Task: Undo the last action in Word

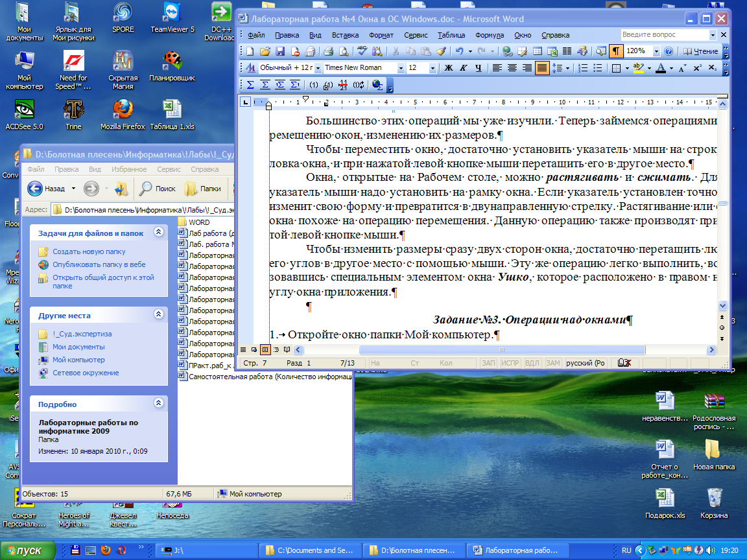Action: pos(459,51)
